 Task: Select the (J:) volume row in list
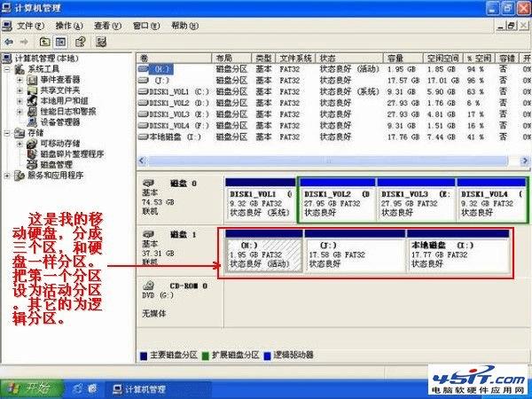(x=334, y=81)
